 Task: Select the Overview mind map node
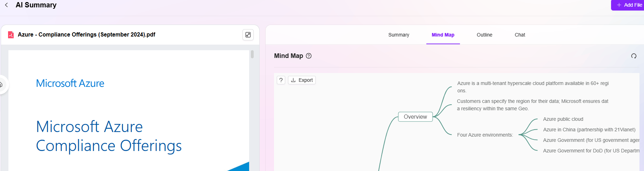click(x=415, y=117)
